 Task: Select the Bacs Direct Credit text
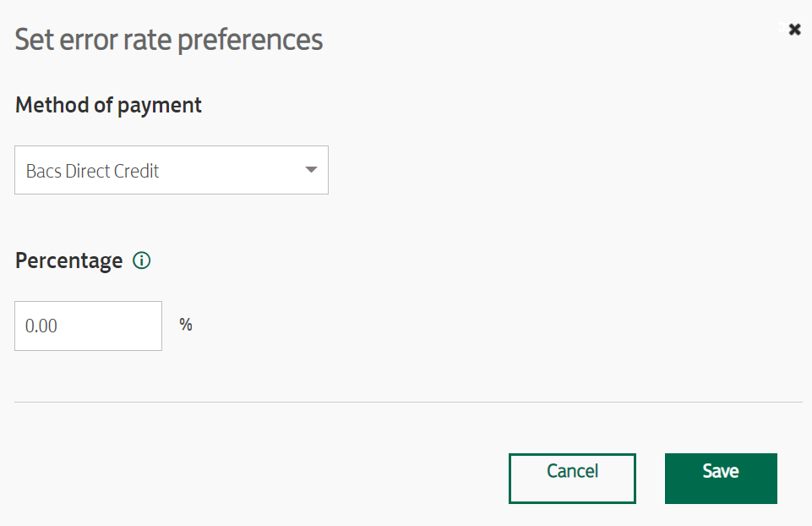coord(92,171)
